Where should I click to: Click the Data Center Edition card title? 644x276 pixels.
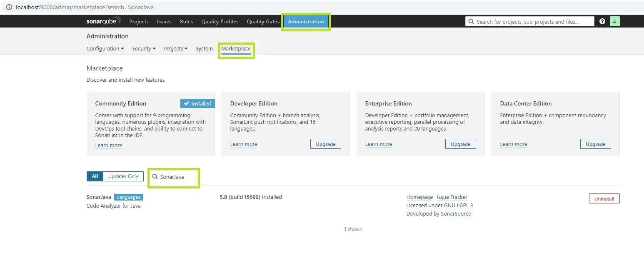pos(526,103)
